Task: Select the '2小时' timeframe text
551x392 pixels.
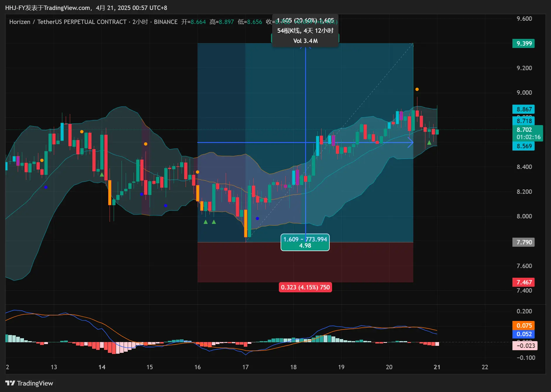Action: pyautogui.click(x=140, y=22)
